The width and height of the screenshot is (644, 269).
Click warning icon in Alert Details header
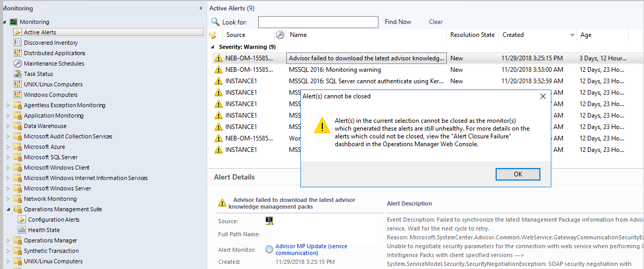222,203
